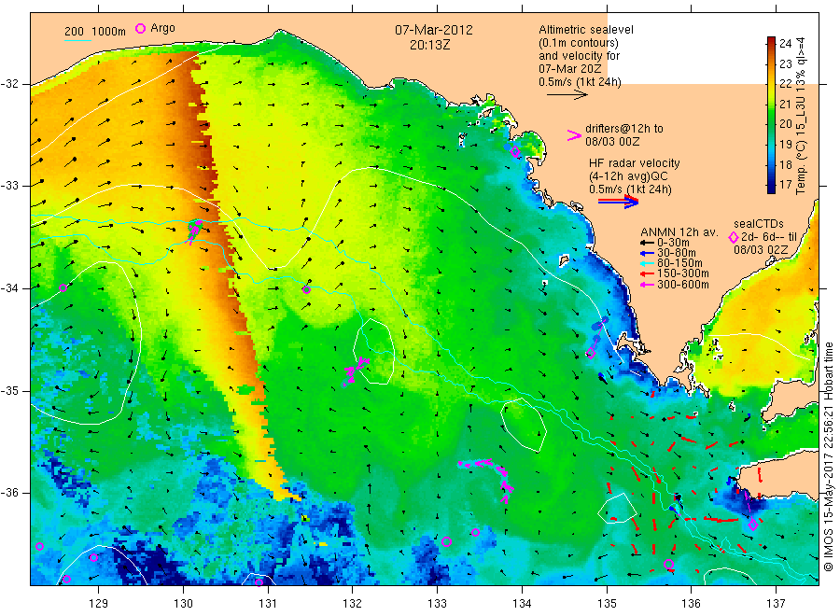This screenshot has height=616, width=840.
Task: Click the 137 longitude axis label
Action: click(776, 604)
